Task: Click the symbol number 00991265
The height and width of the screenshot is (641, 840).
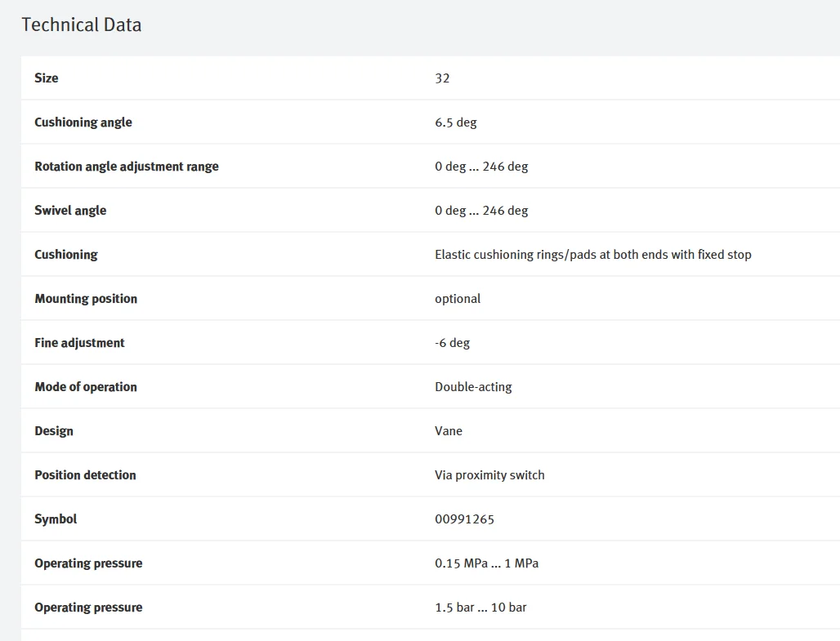Action: pyautogui.click(x=464, y=519)
